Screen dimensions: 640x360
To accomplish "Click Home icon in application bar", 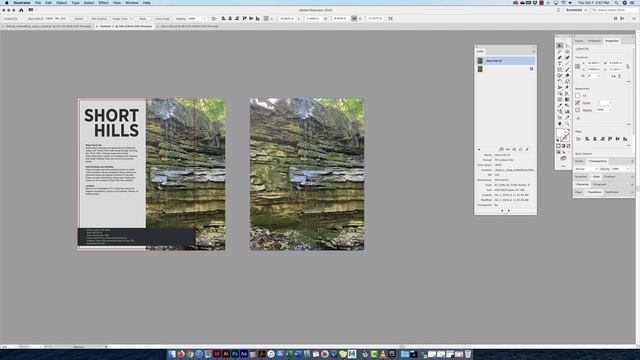I will (x=21, y=10).
